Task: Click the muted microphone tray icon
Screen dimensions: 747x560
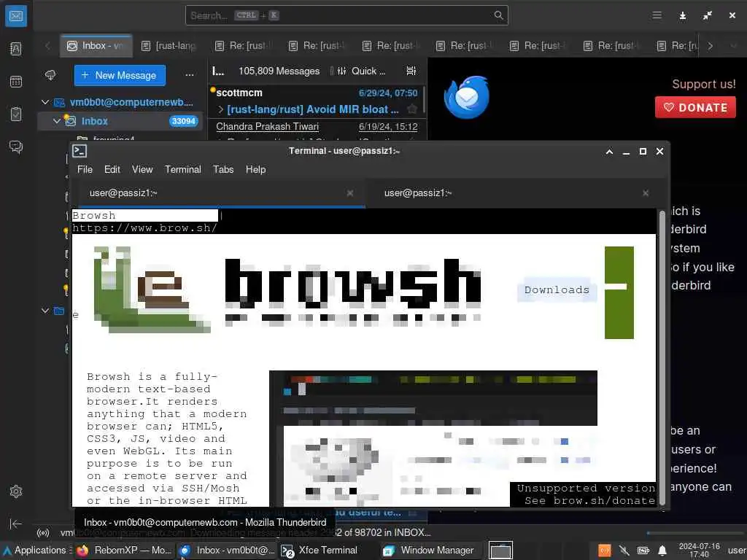Action: point(624,551)
